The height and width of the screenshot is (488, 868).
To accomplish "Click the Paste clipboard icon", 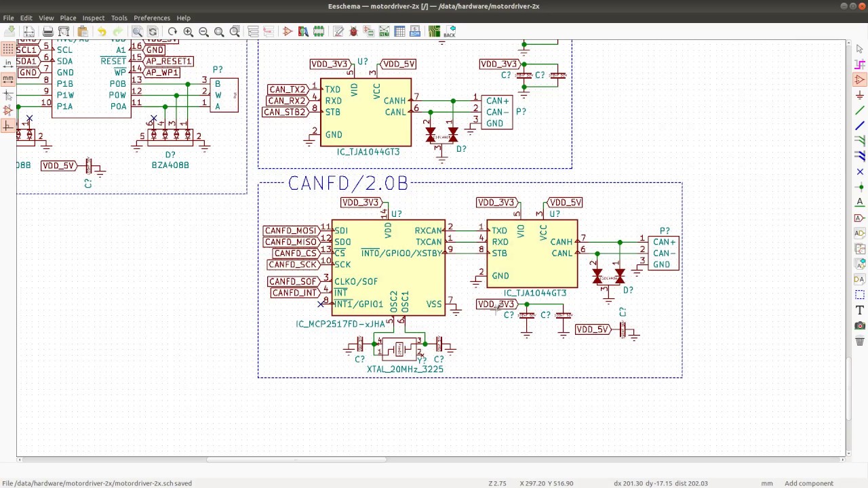I will tap(83, 31).
